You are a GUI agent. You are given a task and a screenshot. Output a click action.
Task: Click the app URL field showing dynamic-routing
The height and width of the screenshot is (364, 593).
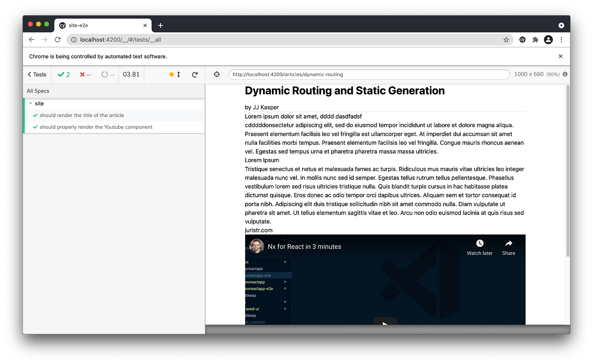369,74
